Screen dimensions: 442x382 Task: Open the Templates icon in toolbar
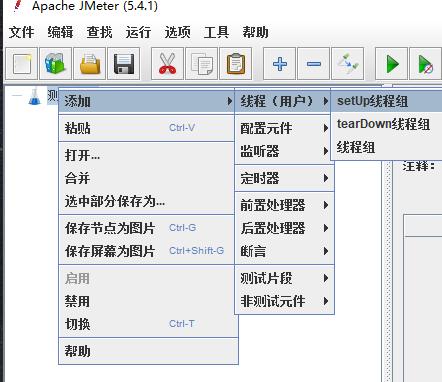coord(56,64)
